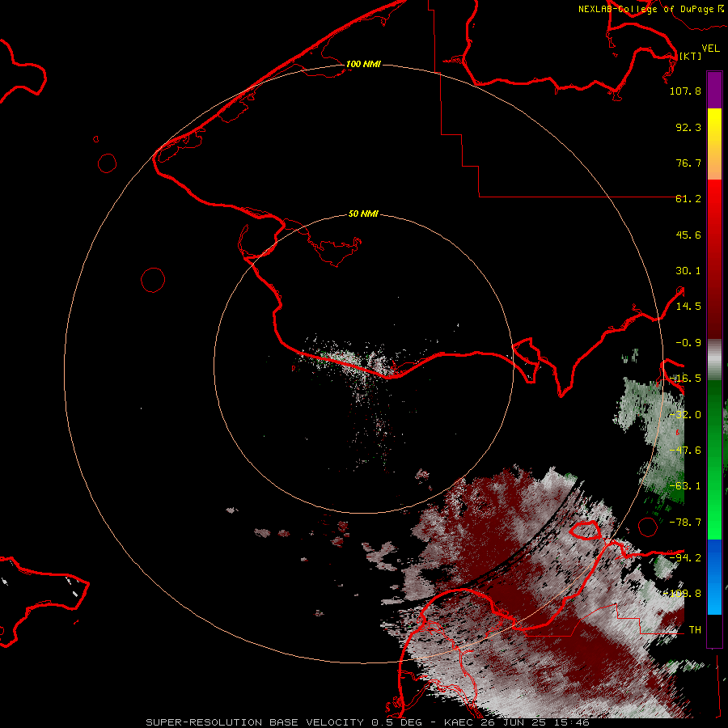The height and width of the screenshot is (728, 728).
Task: Select the 30.1 scale value
Action: tap(688, 271)
